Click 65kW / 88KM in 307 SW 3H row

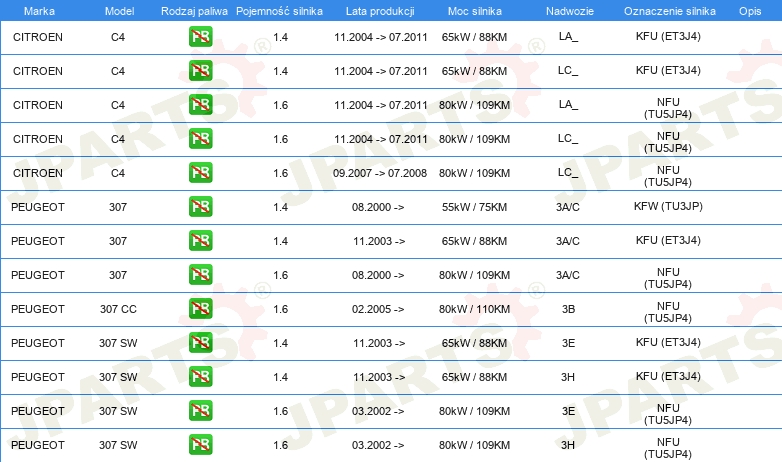click(474, 377)
